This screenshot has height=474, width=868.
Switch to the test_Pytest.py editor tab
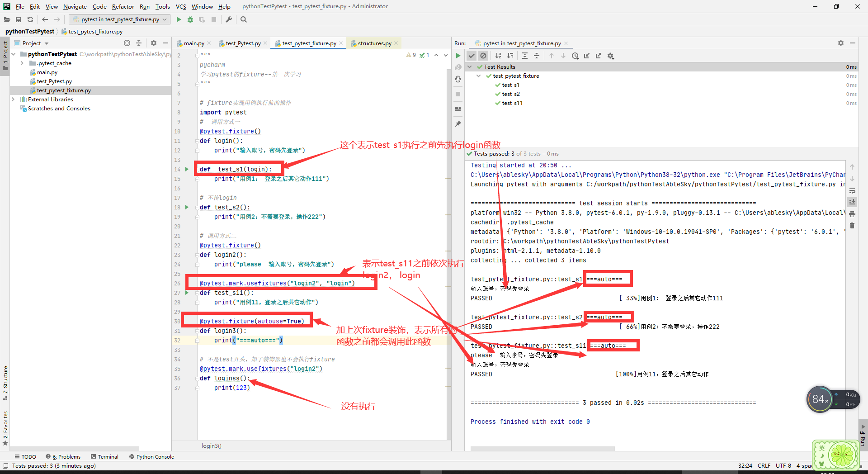pyautogui.click(x=243, y=43)
